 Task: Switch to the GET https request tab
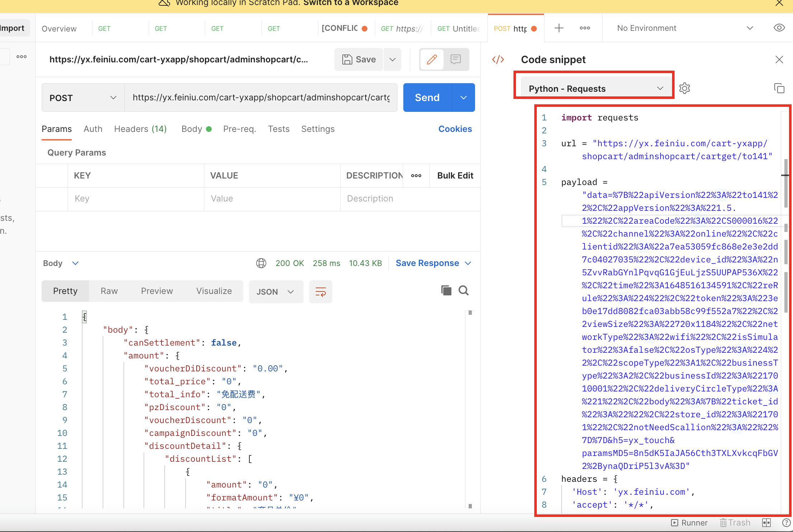pyautogui.click(x=402, y=28)
